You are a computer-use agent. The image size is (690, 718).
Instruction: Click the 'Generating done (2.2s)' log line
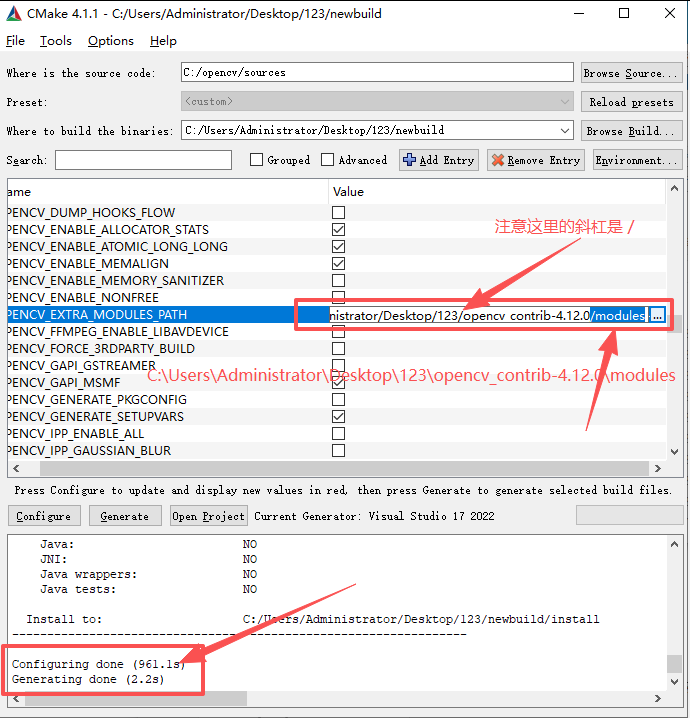pyautogui.click(x=88, y=679)
